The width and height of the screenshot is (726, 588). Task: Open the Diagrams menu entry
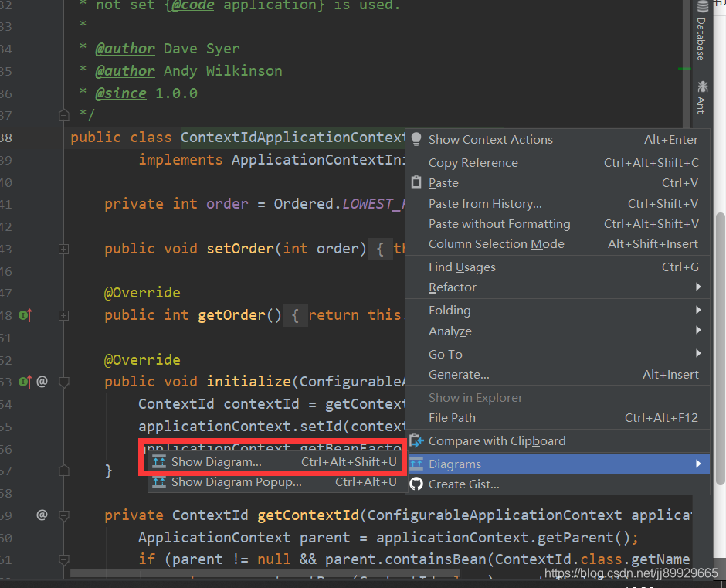pyautogui.click(x=558, y=464)
